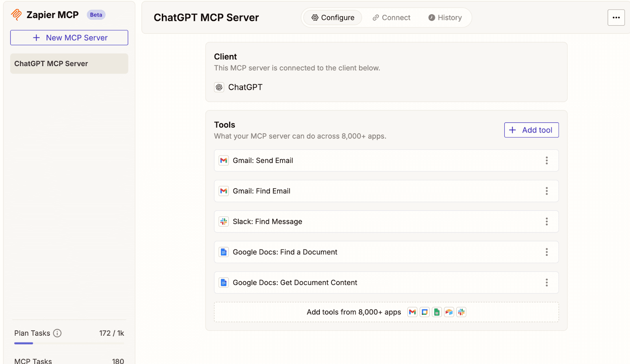Screen dimensions: 630x364
Task: Open Google Docs: Find a Document tool
Action: pyautogui.click(x=386, y=252)
